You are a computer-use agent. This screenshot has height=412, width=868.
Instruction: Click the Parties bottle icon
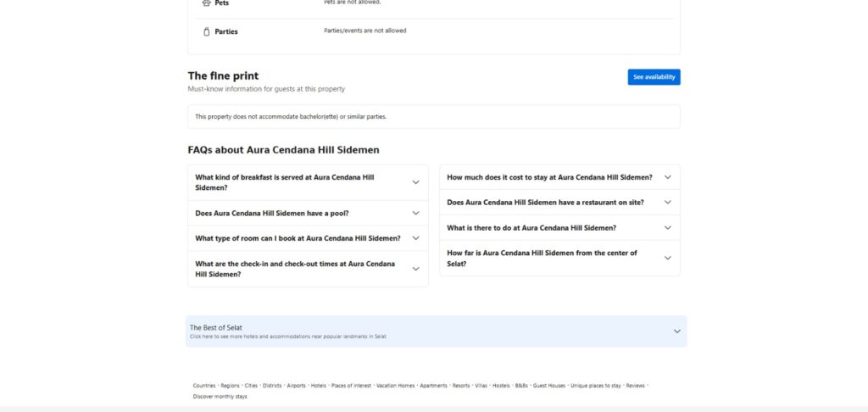[206, 31]
